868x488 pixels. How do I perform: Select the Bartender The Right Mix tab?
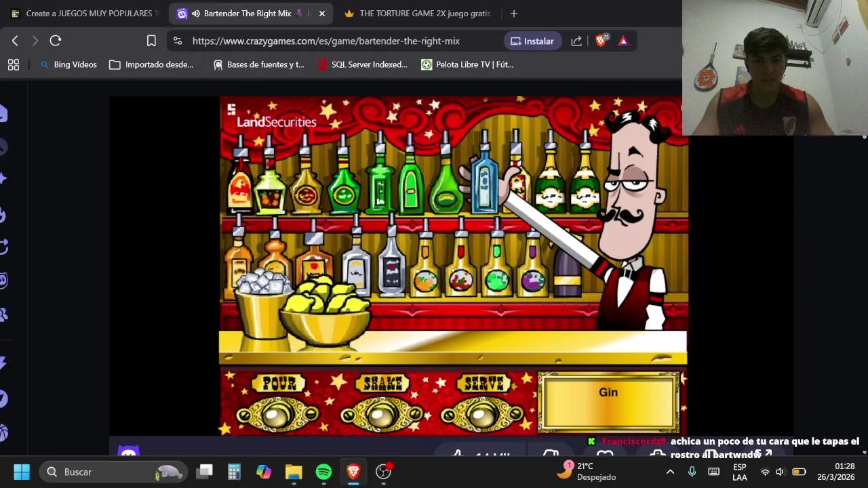(x=248, y=14)
